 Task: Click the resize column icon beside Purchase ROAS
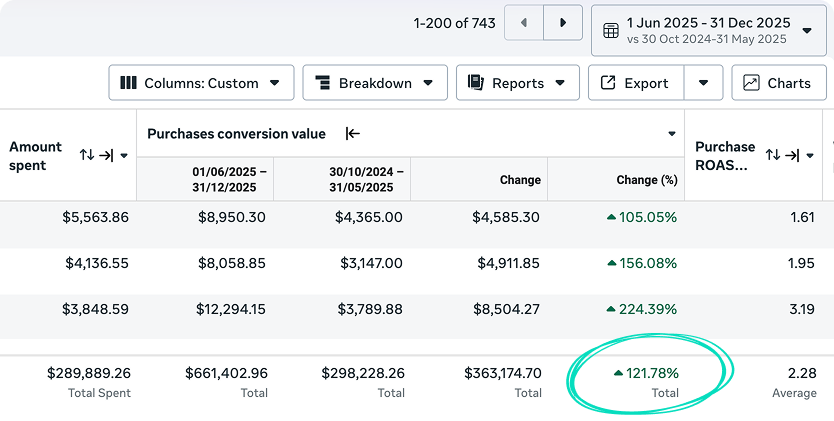[x=793, y=155]
